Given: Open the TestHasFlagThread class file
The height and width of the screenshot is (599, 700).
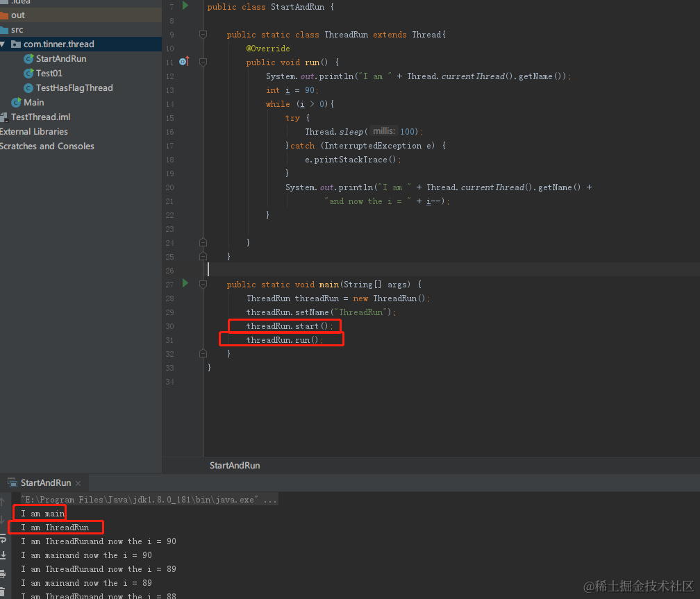Looking at the screenshot, I should click(x=74, y=88).
